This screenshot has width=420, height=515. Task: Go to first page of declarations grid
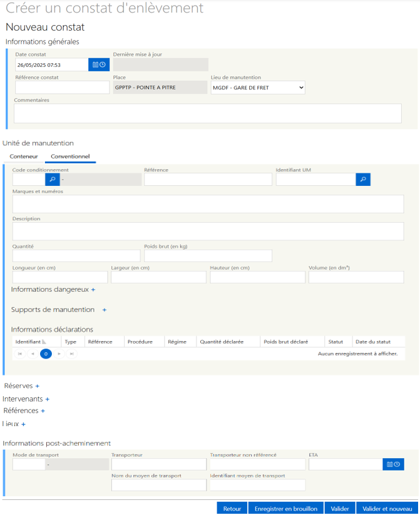[x=20, y=354]
